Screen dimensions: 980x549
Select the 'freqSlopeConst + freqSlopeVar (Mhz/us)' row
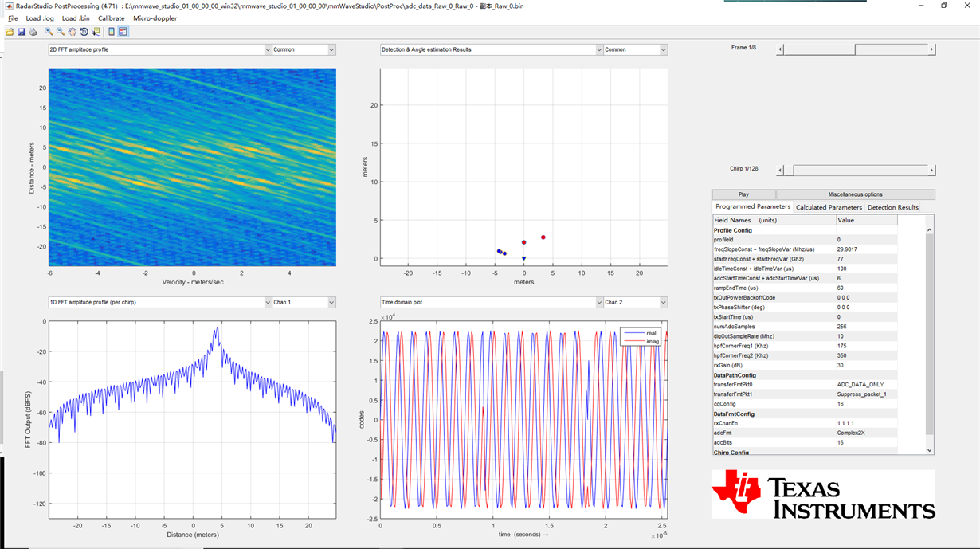coord(805,249)
